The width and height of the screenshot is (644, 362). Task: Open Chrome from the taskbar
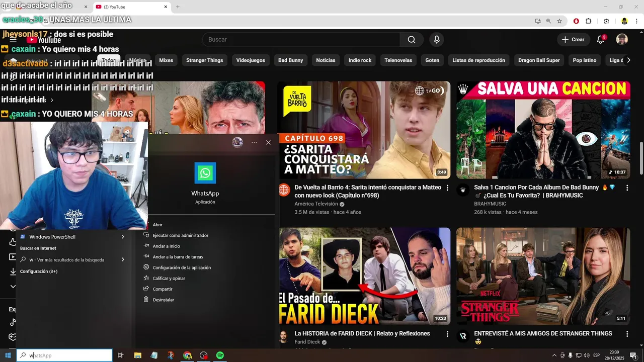[187, 355]
